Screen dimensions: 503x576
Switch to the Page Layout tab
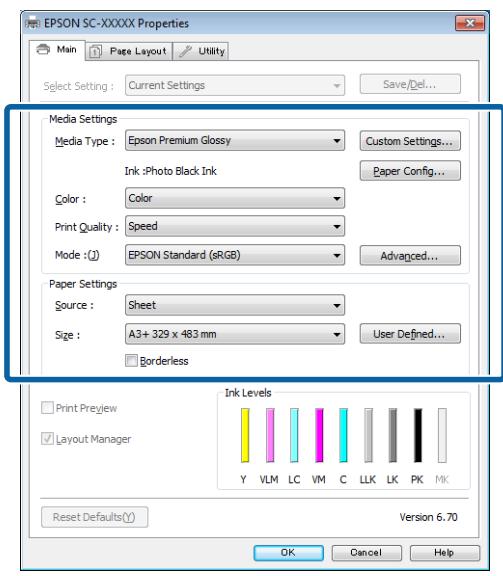(129, 51)
